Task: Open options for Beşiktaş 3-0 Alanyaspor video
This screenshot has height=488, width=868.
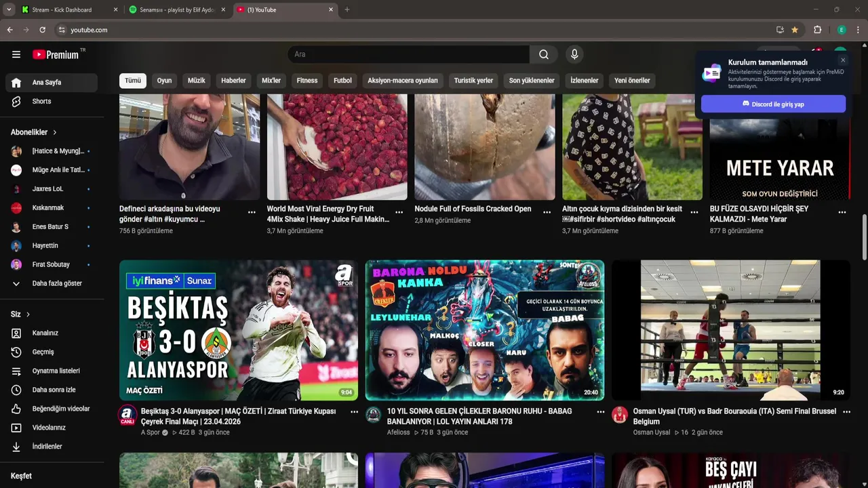Action: (x=354, y=411)
